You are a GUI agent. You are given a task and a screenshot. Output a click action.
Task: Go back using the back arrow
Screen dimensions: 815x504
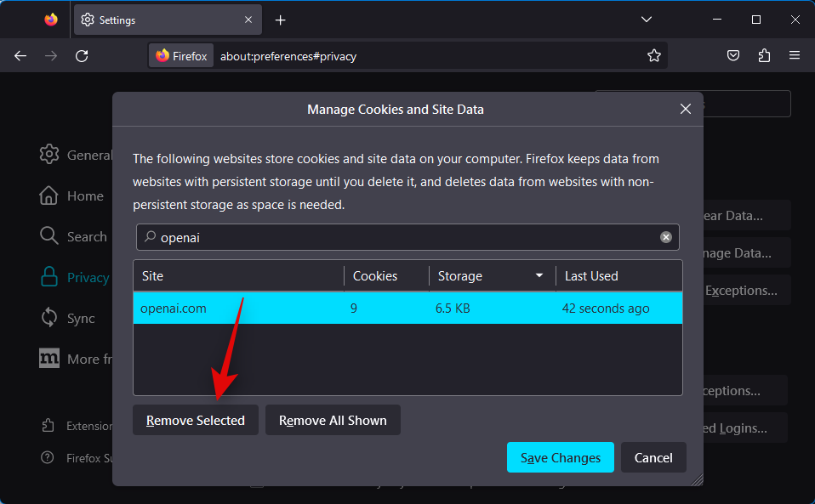(x=20, y=56)
